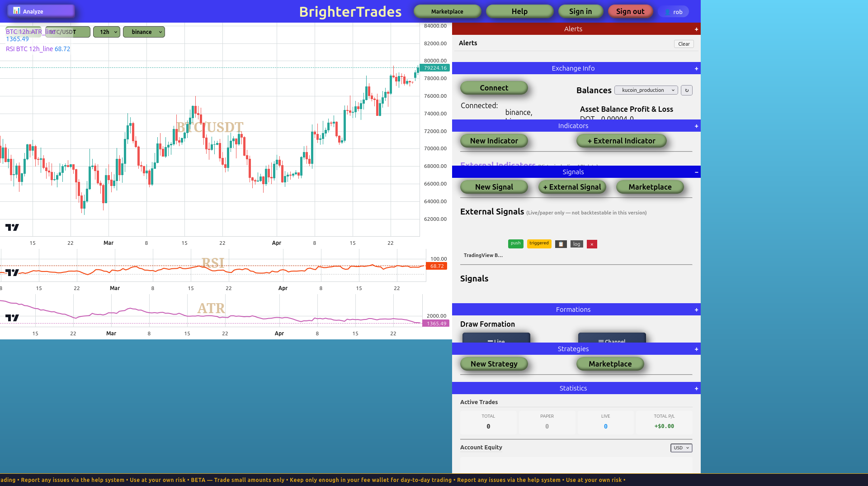Click the BTC/USDT symbol selector
The image size is (868, 486).
coord(68,32)
